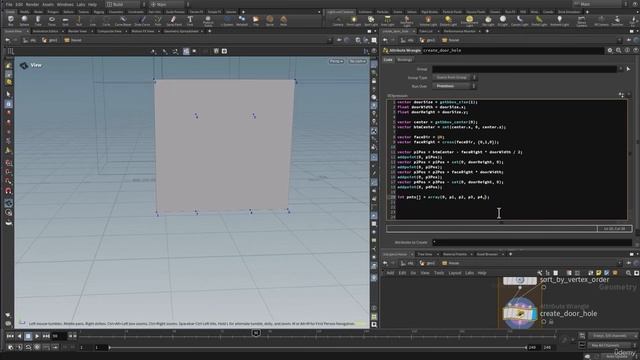Open the Main radial menu dropdown
This screenshot has height=360, width=640.
168,4
